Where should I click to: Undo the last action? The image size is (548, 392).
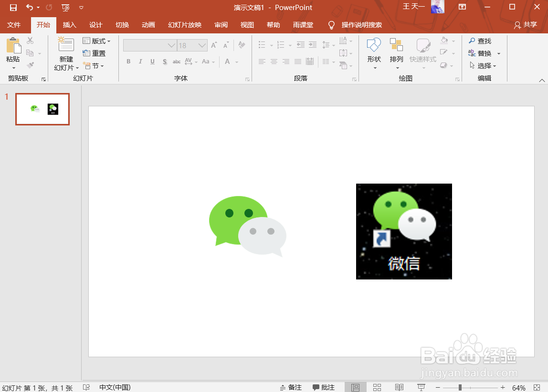pos(30,7)
